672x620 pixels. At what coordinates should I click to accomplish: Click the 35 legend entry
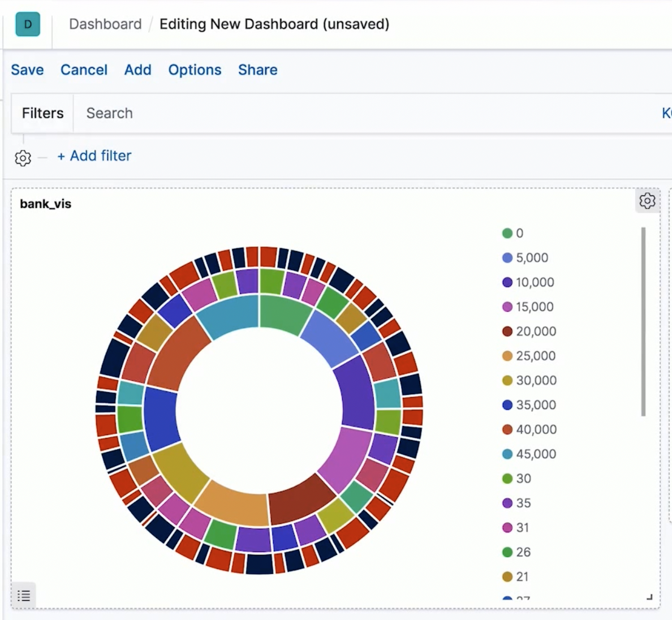click(517, 502)
